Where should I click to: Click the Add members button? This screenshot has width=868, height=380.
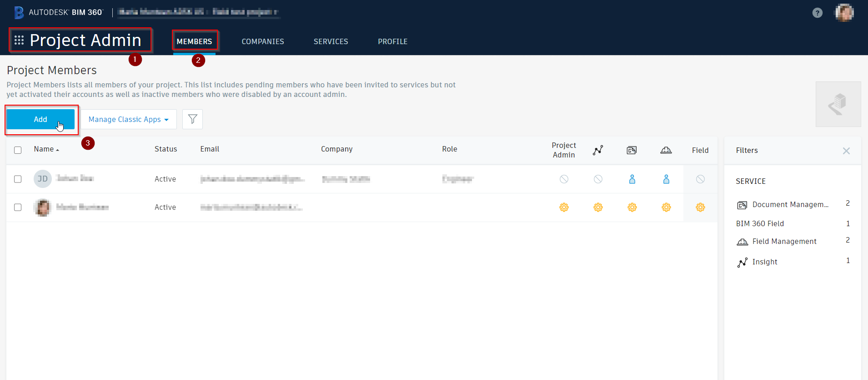click(40, 119)
